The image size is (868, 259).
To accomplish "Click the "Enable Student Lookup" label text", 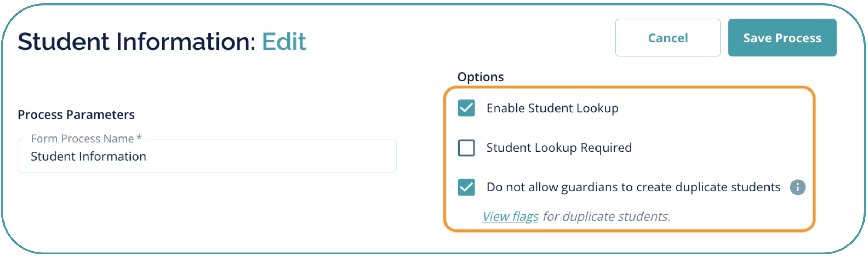I will tap(552, 108).
